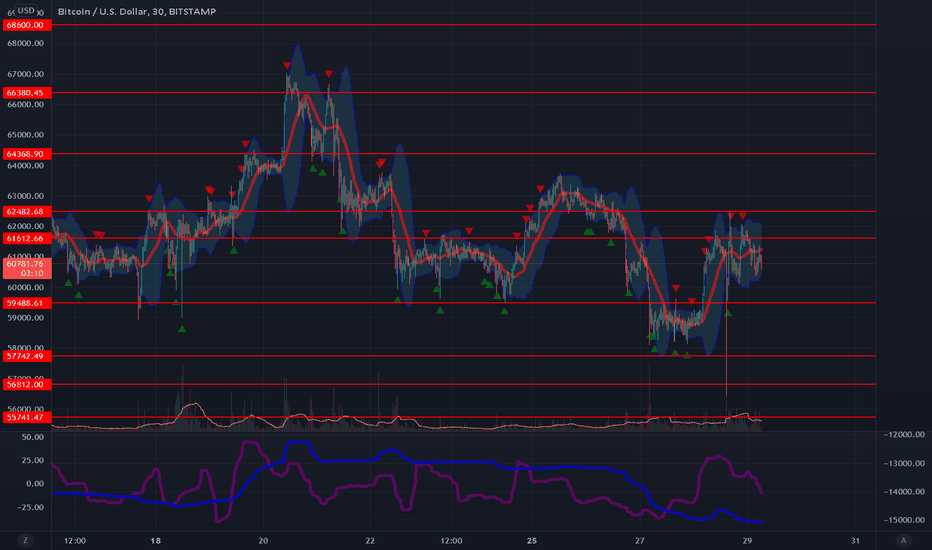Click the -14000.00 right scale value
This screenshot has height=550, width=932.
pos(903,492)
